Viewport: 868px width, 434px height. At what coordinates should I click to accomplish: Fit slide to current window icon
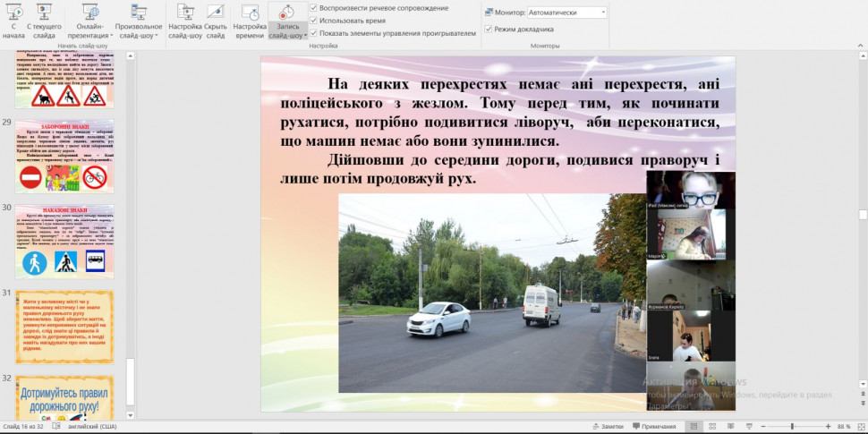pyautogui.click(x=861, y=426)
